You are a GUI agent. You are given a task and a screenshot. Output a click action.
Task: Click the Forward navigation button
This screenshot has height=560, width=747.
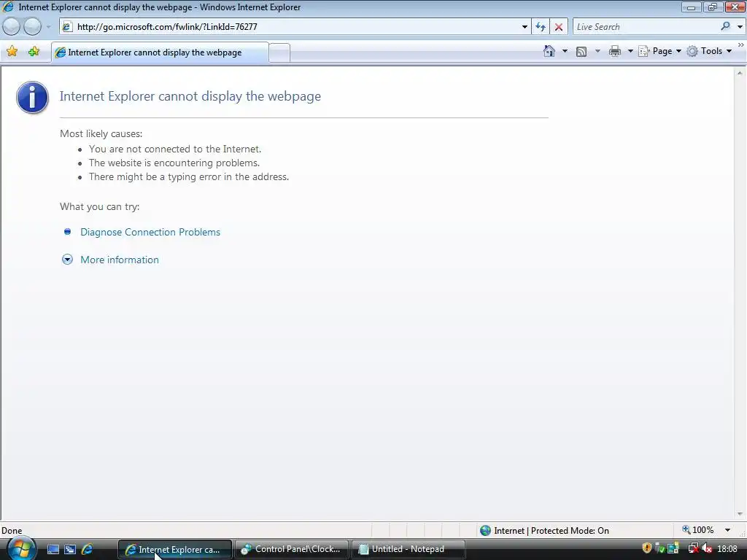click(32, 27)
